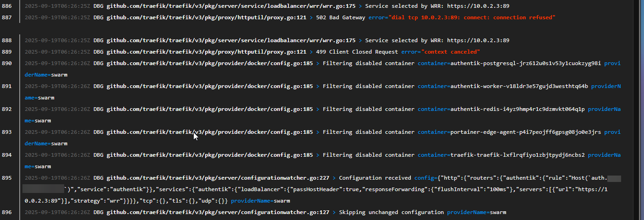Image resolution: width=644 pixels, height=220 pixels.
Task: Click the wrr.go:175 source path on line 888
Action: 231,40
